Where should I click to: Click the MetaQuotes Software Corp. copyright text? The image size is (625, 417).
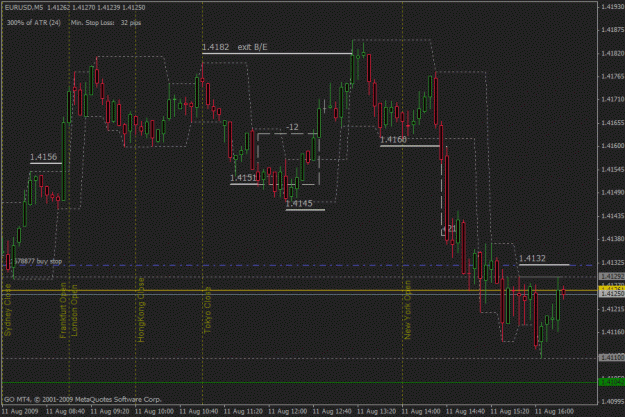[x=83, y=399]
